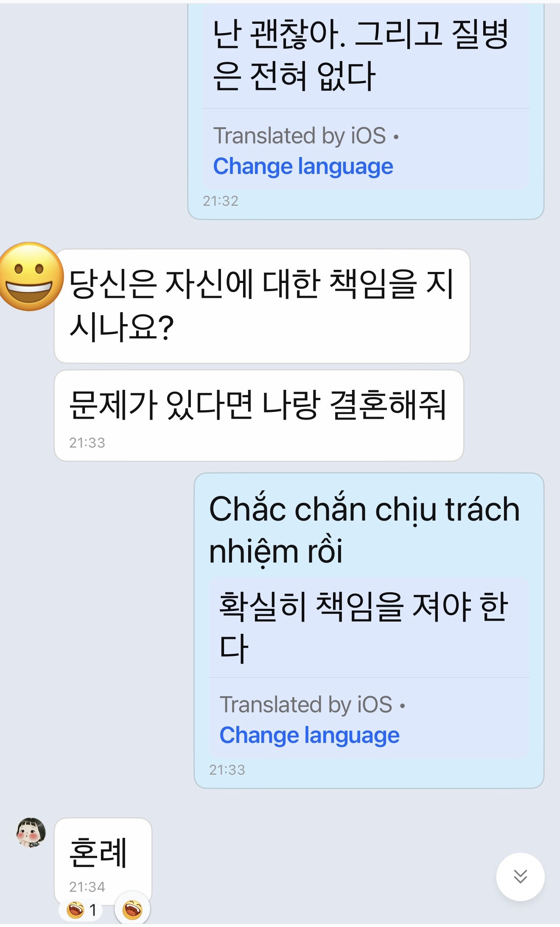
Task: Tap the 21:32 timestamp of sent message
Action: [x=221, y=201]
